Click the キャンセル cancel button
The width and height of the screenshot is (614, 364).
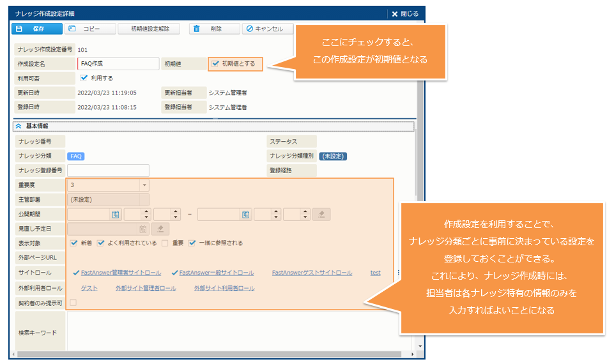(x=267, y=29)
